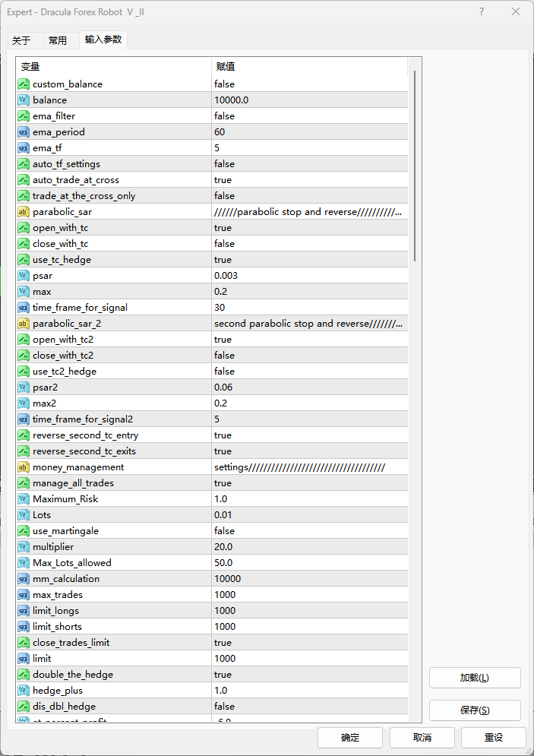
Task: Click the icon next to time_frame_for_signal
Action: (x=24, y=308)
